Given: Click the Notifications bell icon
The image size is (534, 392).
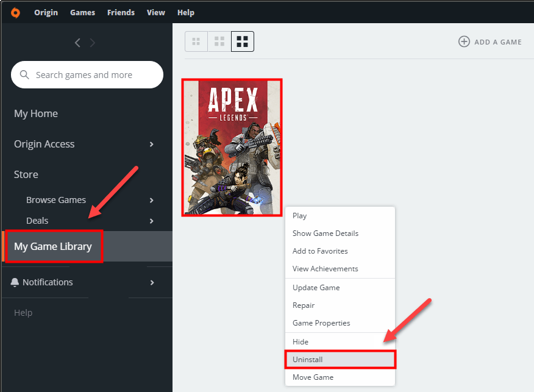Looking at the screenshot, I should tap(15, 282).
